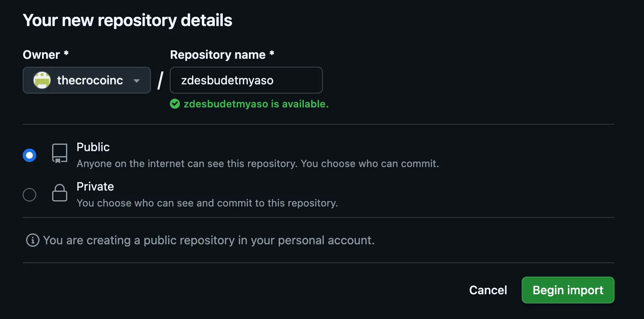Click the "Anyone on the internet" description text
The width and height of the screenshot is (644, 319).
pos(258,164)
